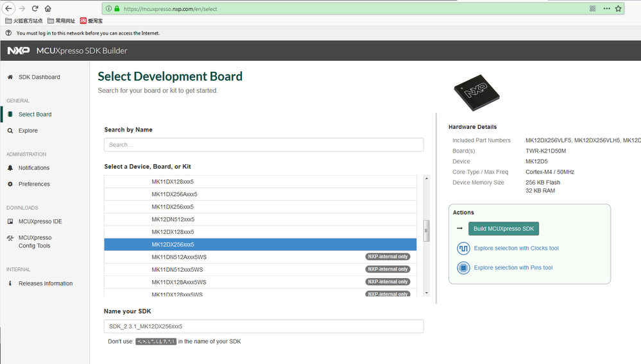Open page actions three-dot menu
Image resolution: width=641 pixels, height=364 pixels.
(606, 8)
